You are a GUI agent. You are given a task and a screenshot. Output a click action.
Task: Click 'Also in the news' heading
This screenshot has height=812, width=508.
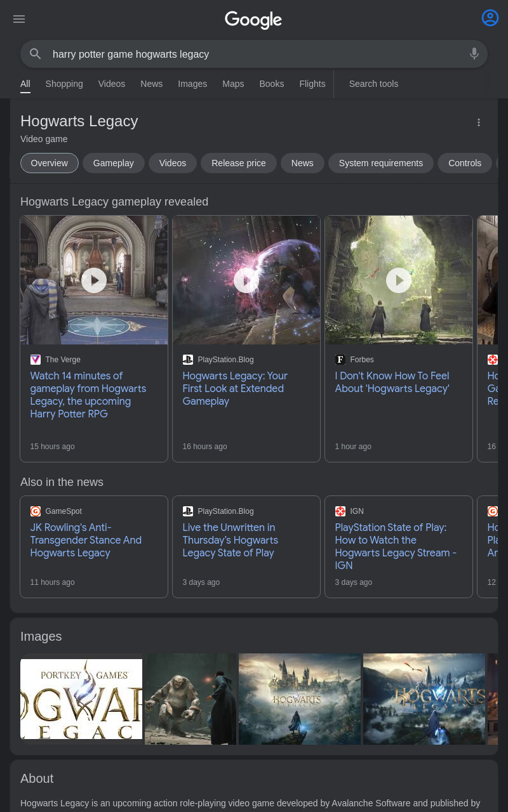[62, 482]
